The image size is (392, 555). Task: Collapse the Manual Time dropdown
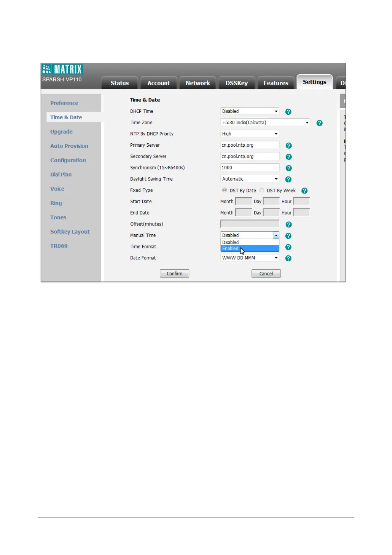276,235
